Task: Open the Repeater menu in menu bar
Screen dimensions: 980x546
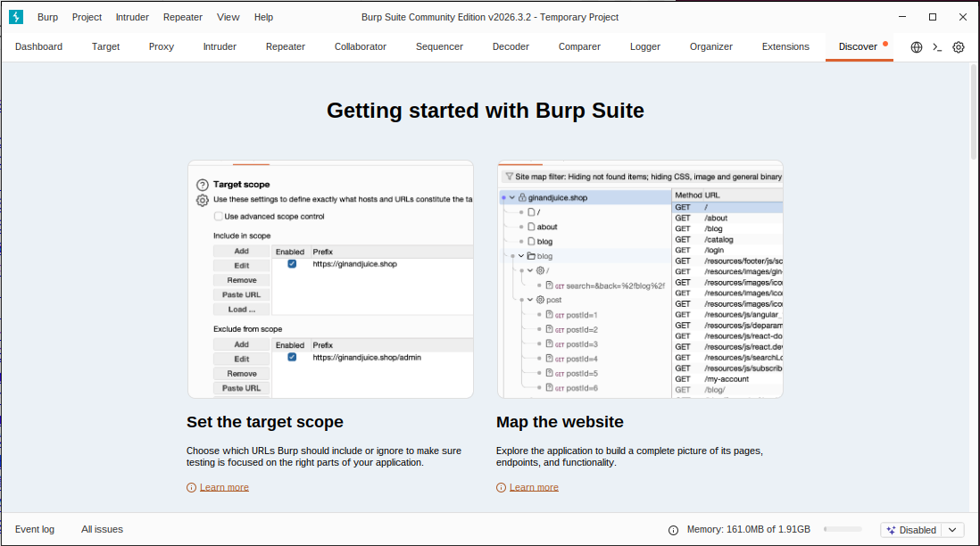Action: point(182,17)
